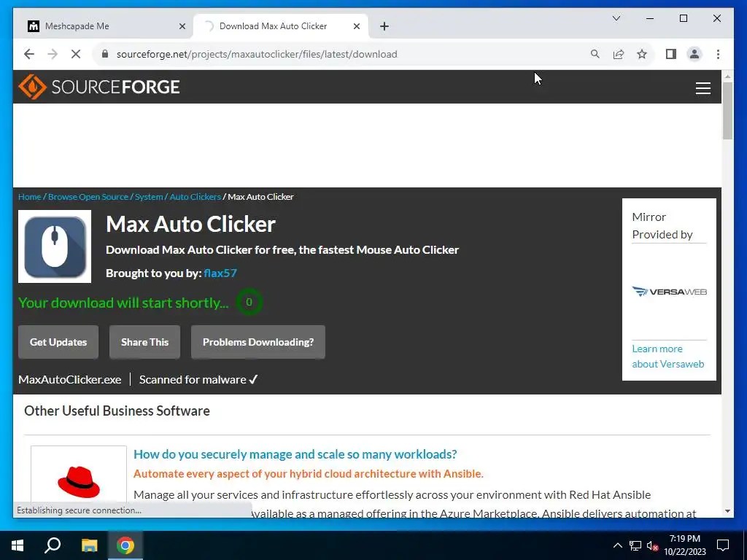Click the Get Updates button
This screenshot has height=560, width=747.
58,342
